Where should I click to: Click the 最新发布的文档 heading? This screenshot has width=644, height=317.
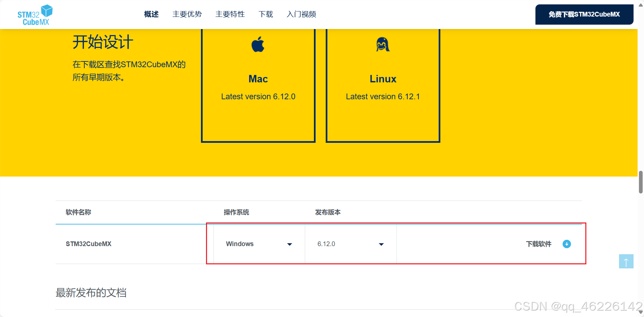(x=91, y=293)
